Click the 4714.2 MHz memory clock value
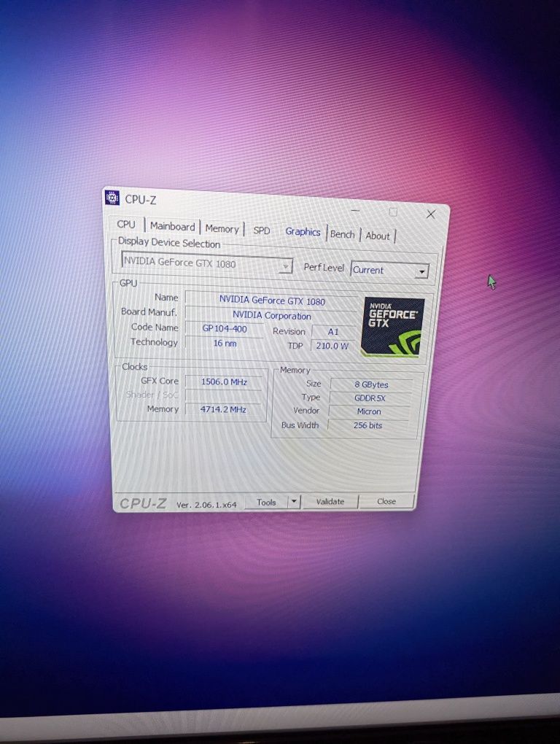 tap(223, 409)
